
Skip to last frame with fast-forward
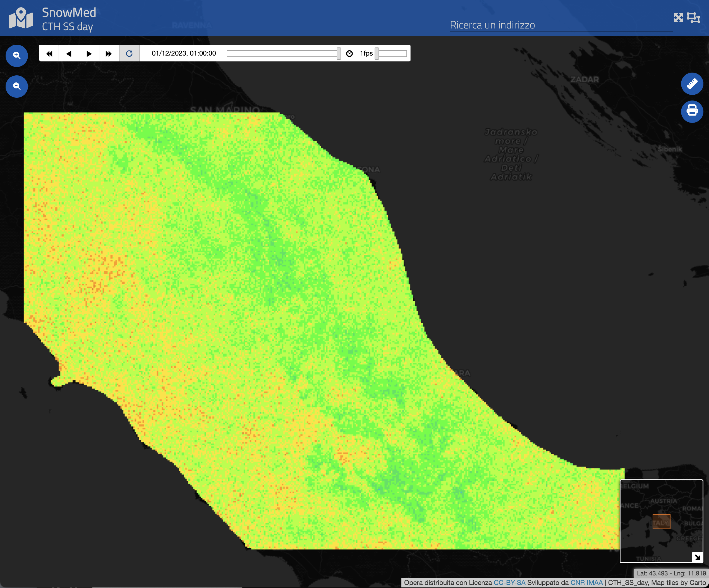[109, 53]
